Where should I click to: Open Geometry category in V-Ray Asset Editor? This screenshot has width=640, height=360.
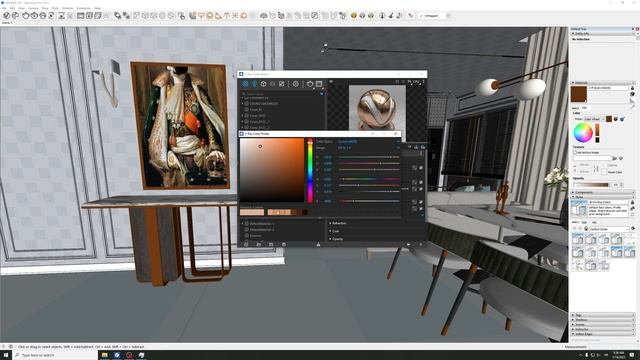coord(263,84)
